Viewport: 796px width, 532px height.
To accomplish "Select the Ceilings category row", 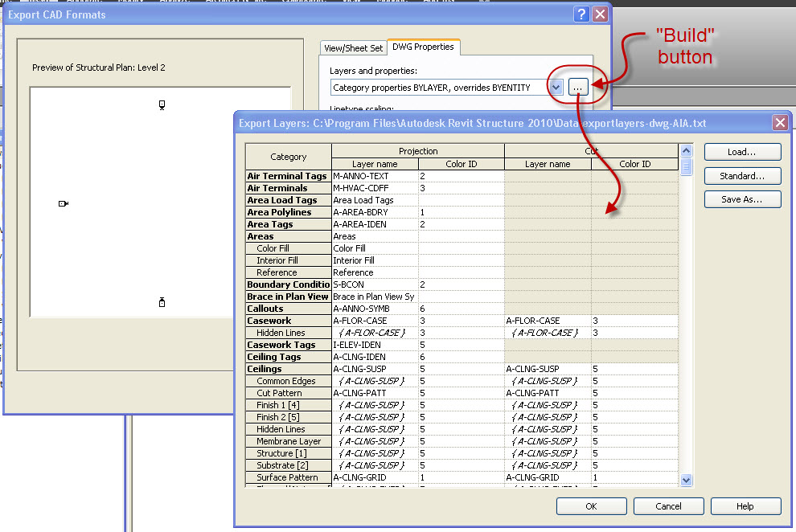I will point(289,369).
